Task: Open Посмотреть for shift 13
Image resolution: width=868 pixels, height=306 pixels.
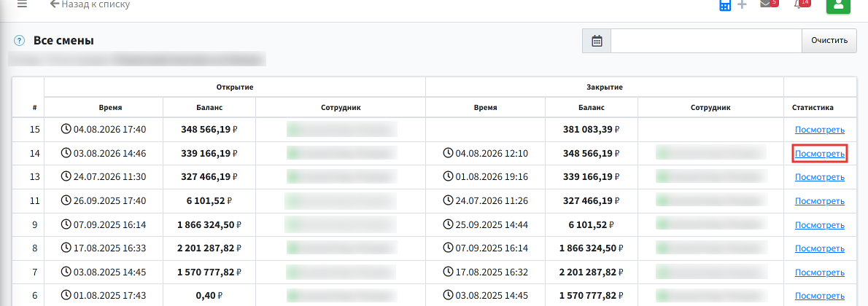Action: pyautogui.click(x=820, y=178)
